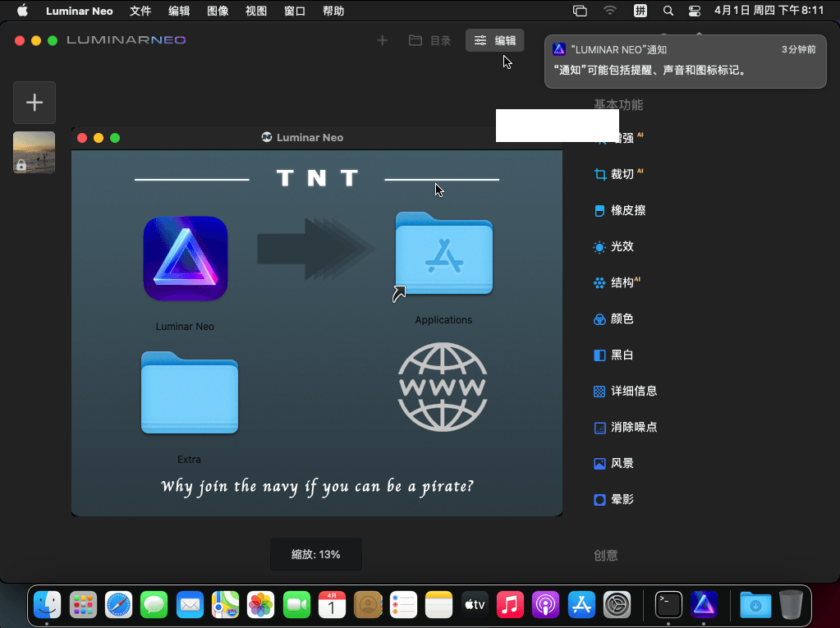Open the Color tool (颜色)

[x=614, y=319]
